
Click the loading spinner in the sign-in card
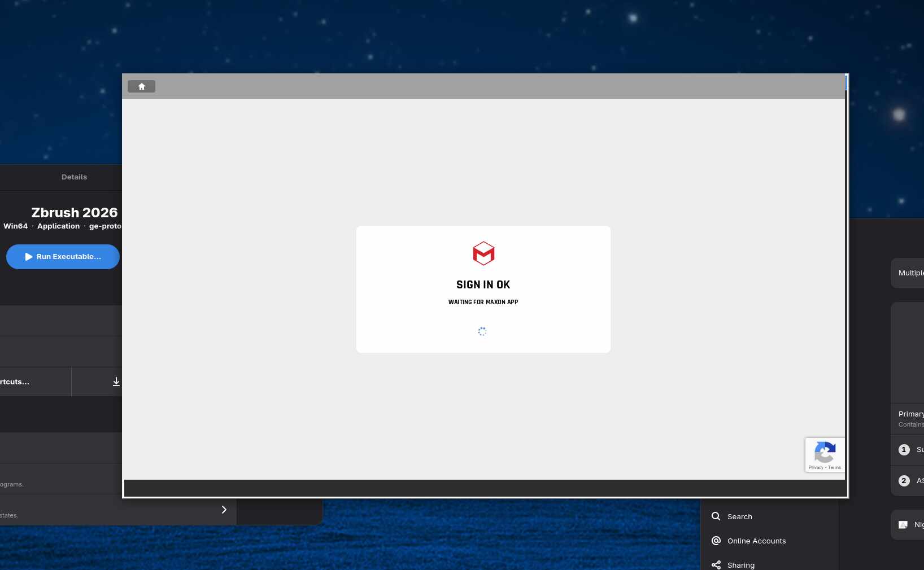[482, 331]
